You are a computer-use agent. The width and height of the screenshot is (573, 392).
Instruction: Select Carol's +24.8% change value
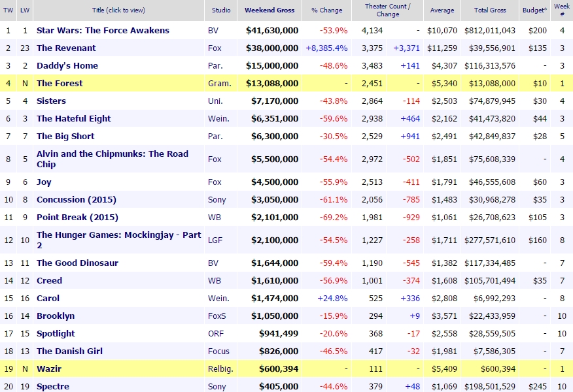(332, 298)
